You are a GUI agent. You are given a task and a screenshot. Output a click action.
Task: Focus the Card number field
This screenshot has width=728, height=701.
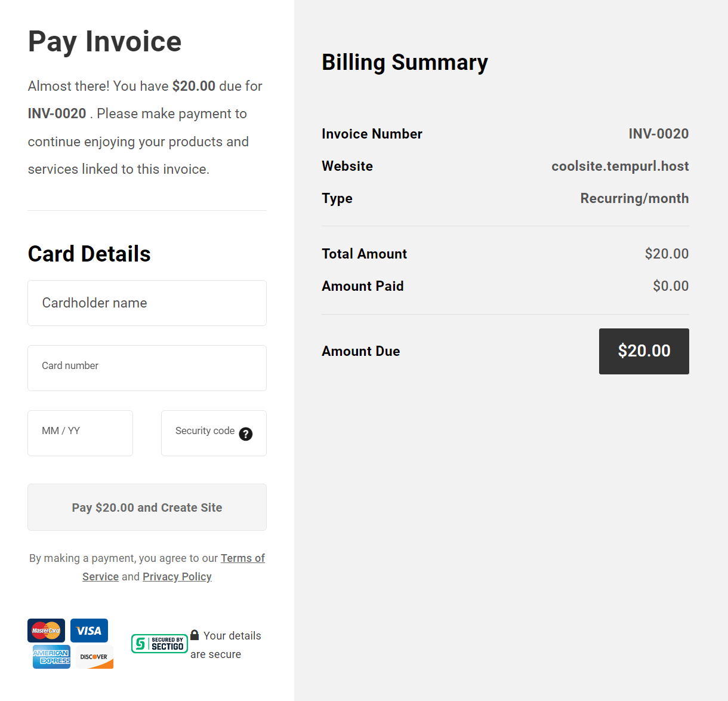[147, 368]
